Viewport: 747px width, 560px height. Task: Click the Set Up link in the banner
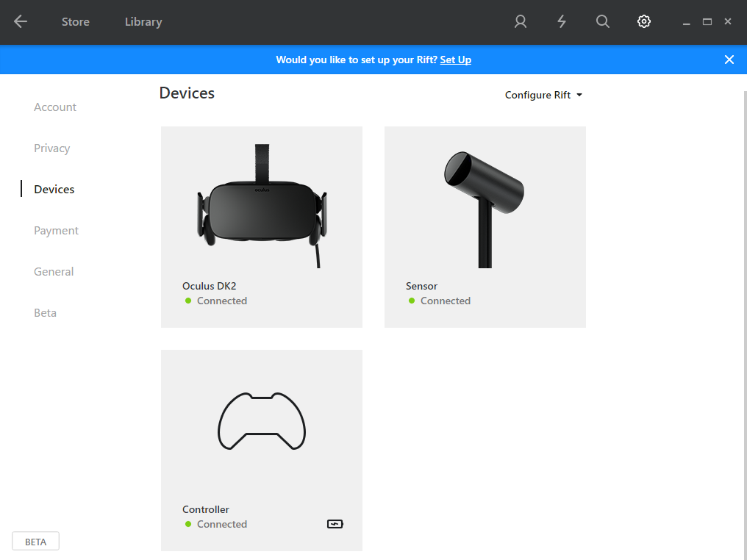(x=455, y=60)
